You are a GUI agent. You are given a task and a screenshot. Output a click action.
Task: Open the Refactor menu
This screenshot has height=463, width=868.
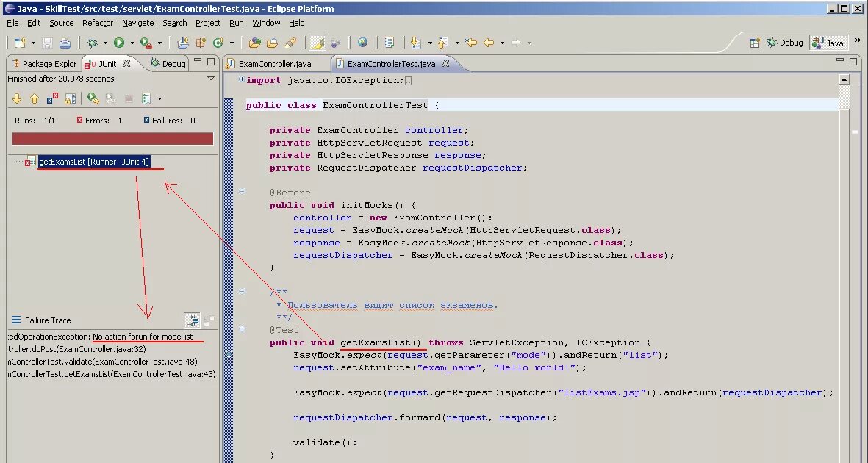point(97,23)
